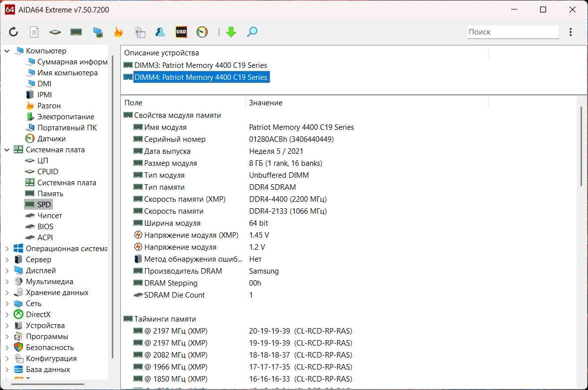The width and height of the screenshot is (588, 390).
Task: Expand the Сеть tree node
Action: point(7,304)
